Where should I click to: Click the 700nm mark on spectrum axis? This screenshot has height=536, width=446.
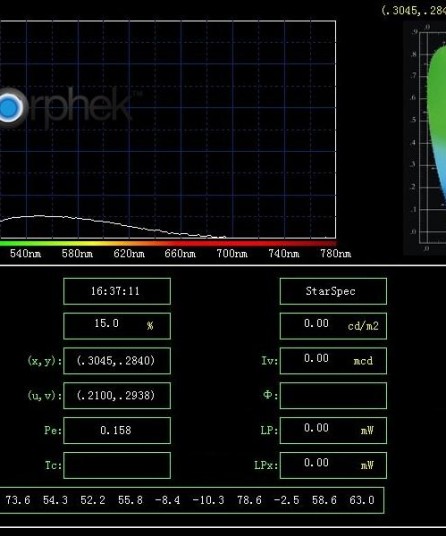[x=232, y=254]
